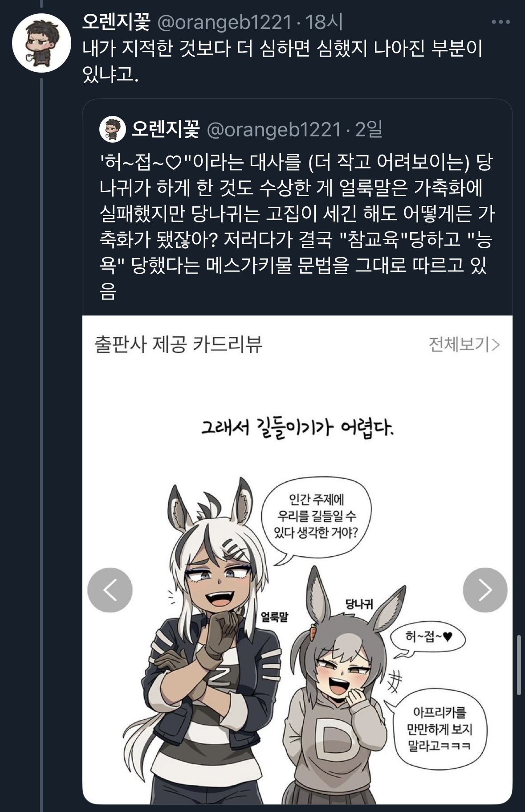Visit the @orangeb1221 handle on main tweet
The image size is (525, 812).
pos(225,22)
